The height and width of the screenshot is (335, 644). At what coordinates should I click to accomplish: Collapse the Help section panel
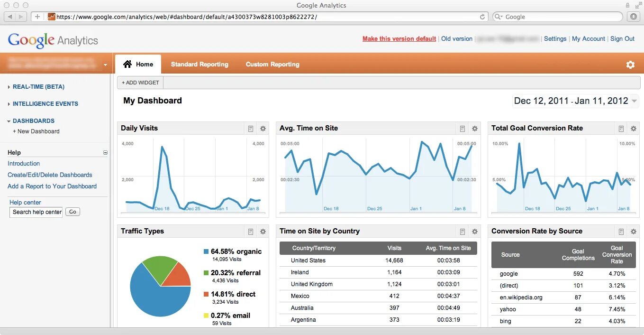pos(105,152)
